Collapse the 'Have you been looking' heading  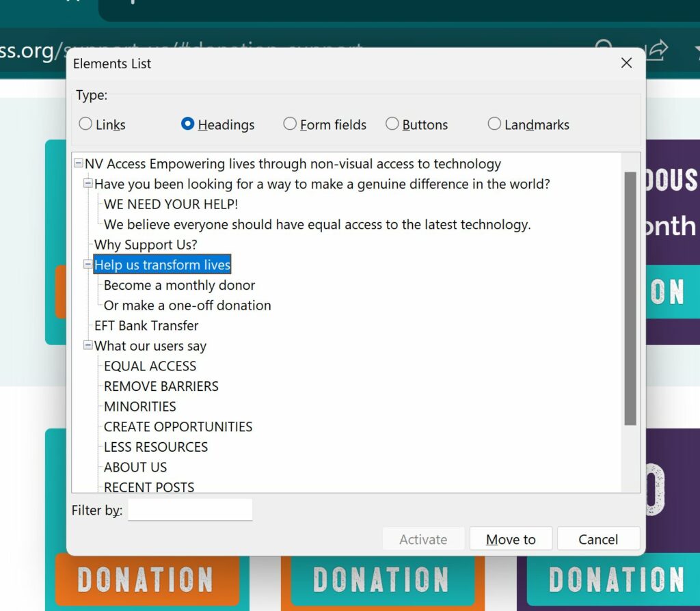click(x=88, y=184)
